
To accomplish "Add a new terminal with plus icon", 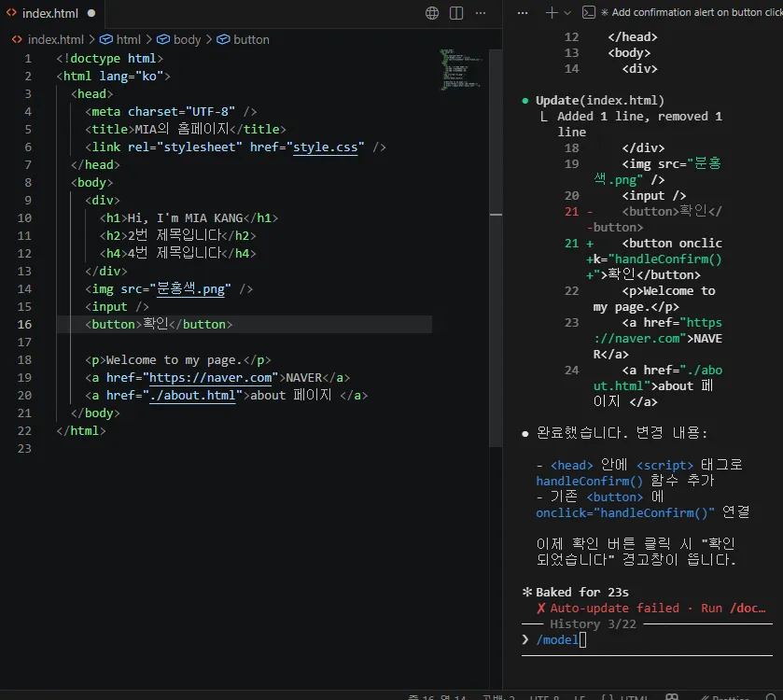I will (552, 13).
